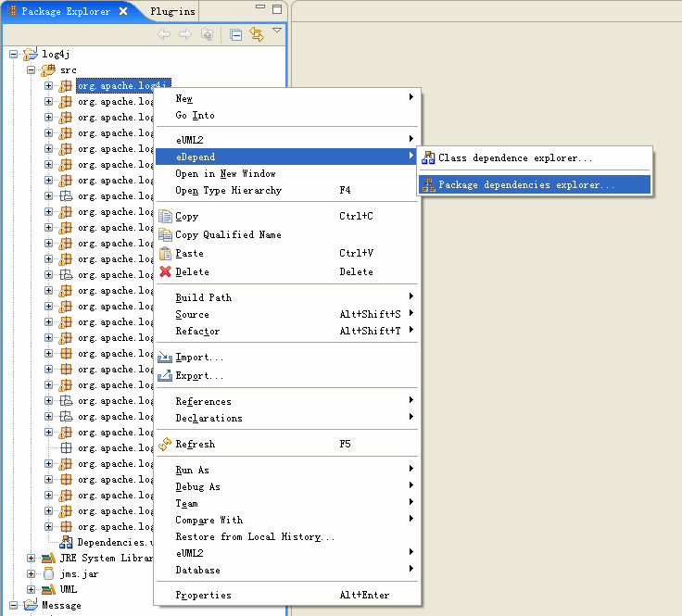Open the Package Explorer view menu triangle

click(277, 30)
